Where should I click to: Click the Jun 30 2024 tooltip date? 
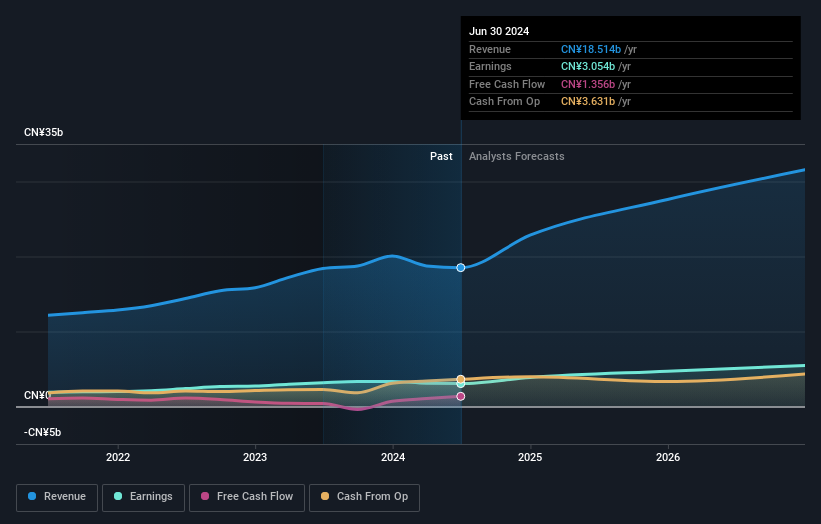(499, 31)
